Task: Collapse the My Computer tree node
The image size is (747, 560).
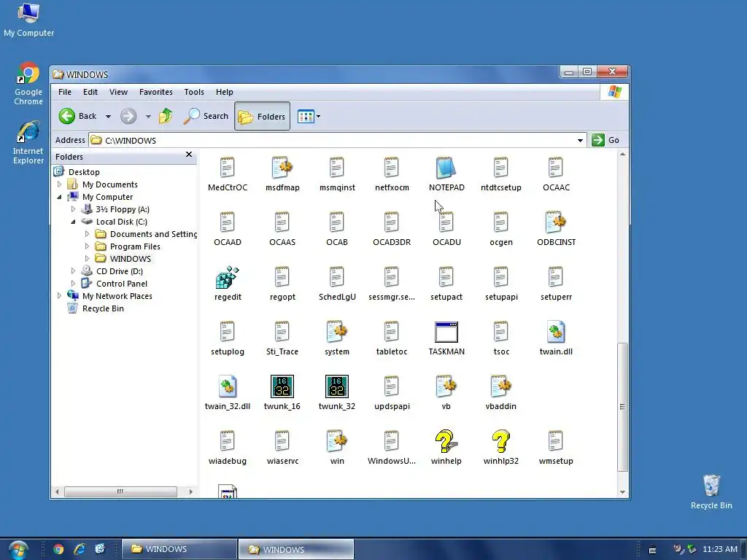Action: [59, 197]
